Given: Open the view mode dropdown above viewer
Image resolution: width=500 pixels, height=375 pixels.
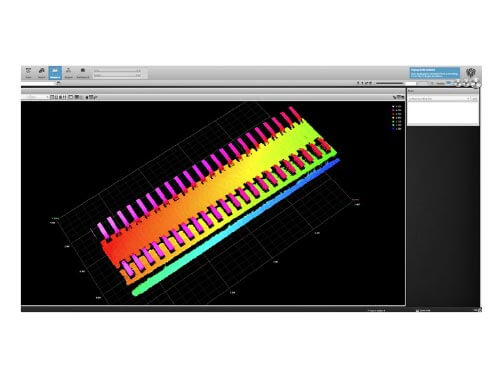Looking at the screenshot, I should pyautogui.click(x=35, y=97).
